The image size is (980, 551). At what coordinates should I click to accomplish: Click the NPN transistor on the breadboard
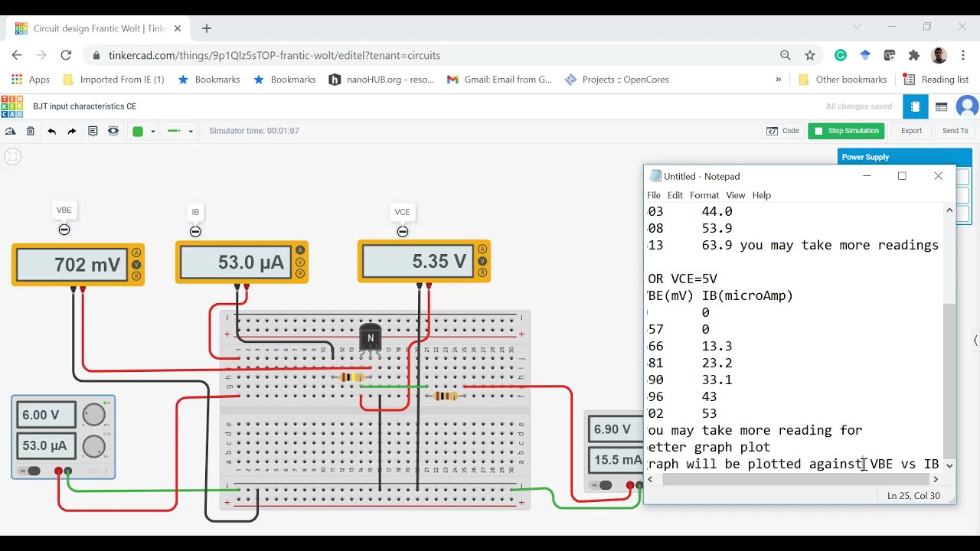pos(371,339)
